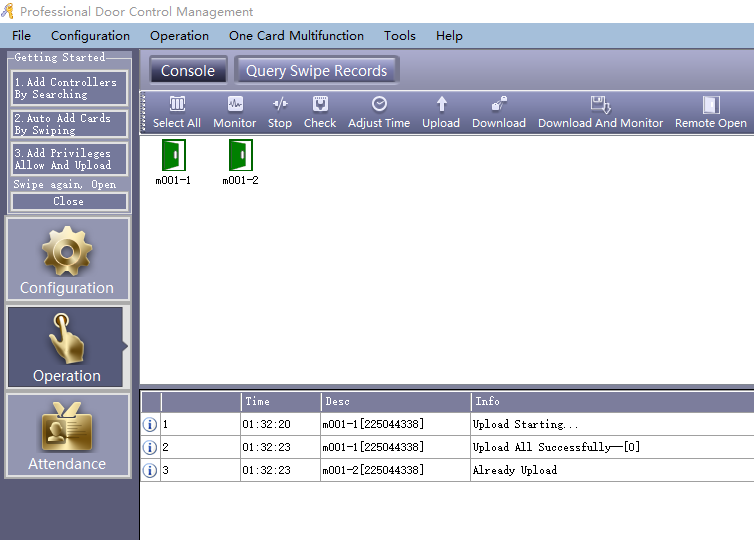Select time cell 01:32:20
Image resolution: width=754 pixels, height=540 pixels.
[280, 424]
